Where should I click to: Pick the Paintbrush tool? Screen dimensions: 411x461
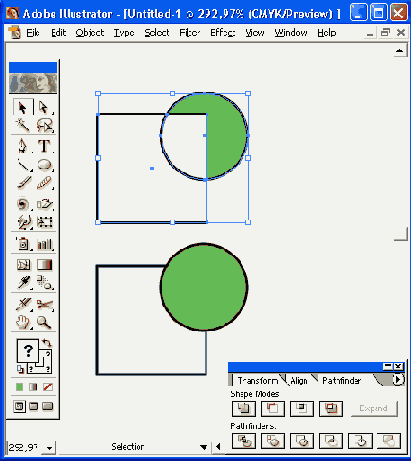coord(23,183)
